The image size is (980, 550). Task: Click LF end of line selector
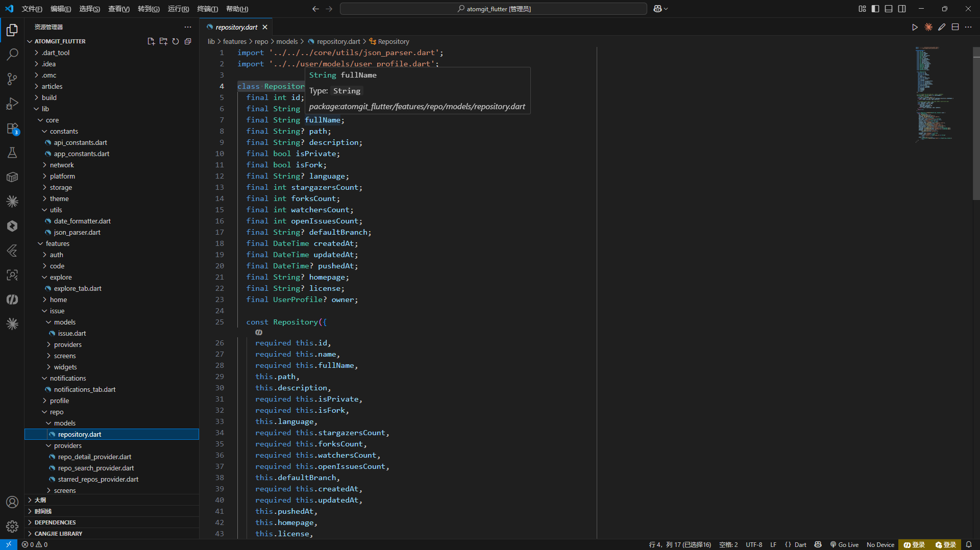773,544
